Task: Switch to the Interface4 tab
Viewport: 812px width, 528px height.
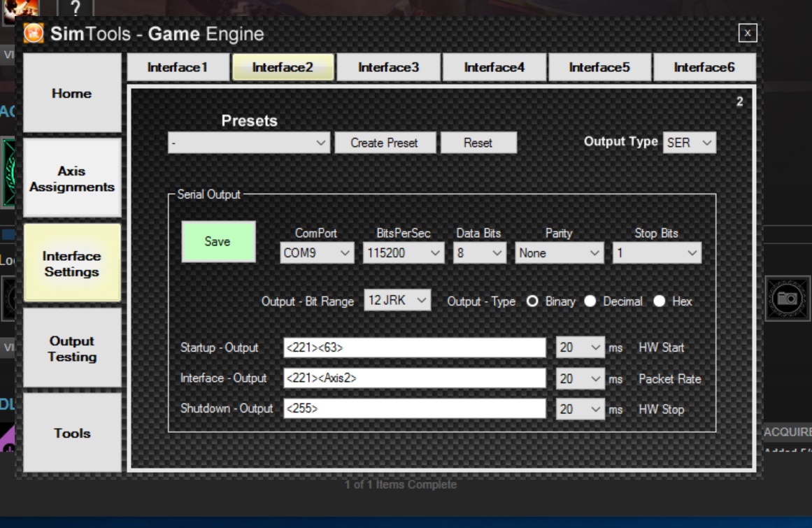Action: tap(494, 67)
